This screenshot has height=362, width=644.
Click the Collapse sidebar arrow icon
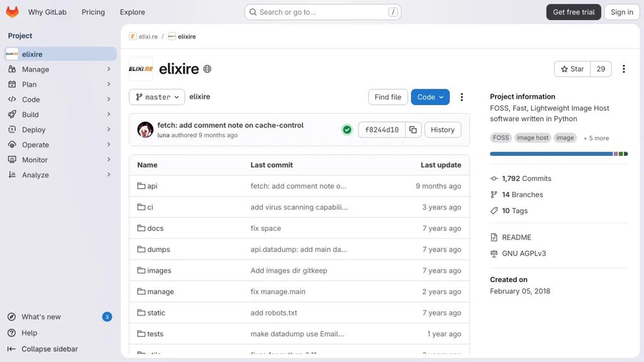(x=11, y=349)
